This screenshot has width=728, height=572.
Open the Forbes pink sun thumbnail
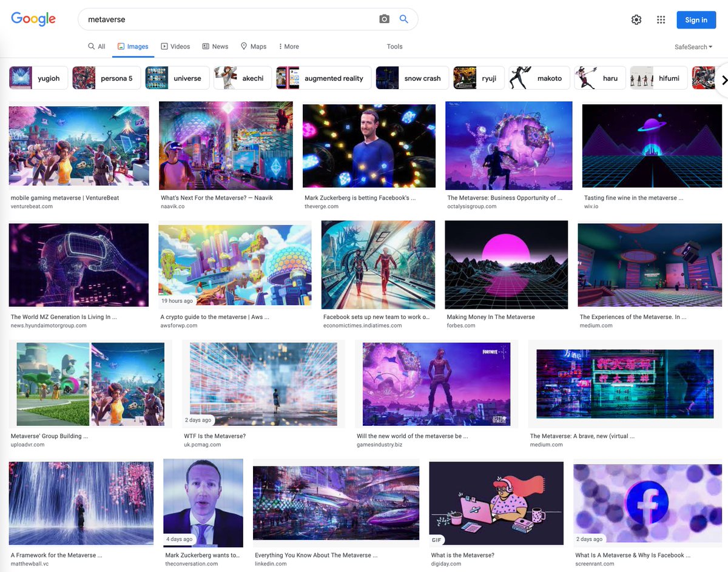click(507, 265)
